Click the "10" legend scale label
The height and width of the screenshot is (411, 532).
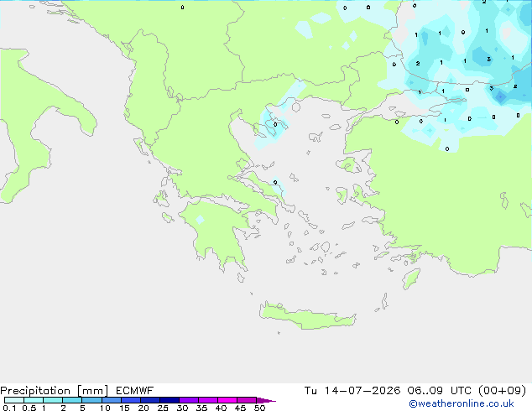coord(105,408)
